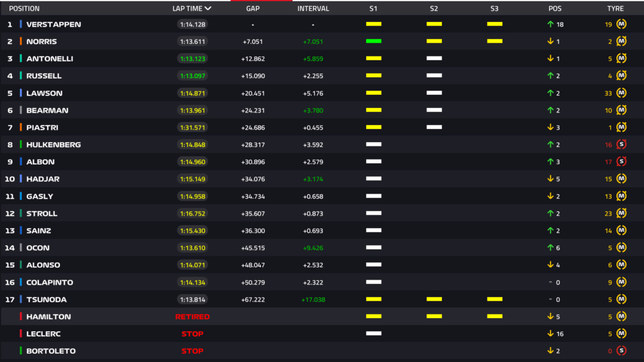
Task: Open the LAP TIME dropdown chevron
Action: tap(208, 9)
